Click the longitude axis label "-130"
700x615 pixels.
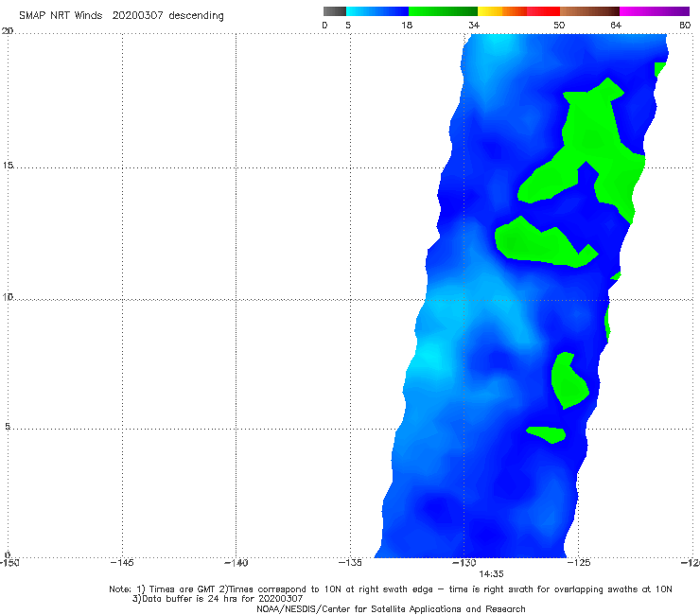tap(464, 563)
